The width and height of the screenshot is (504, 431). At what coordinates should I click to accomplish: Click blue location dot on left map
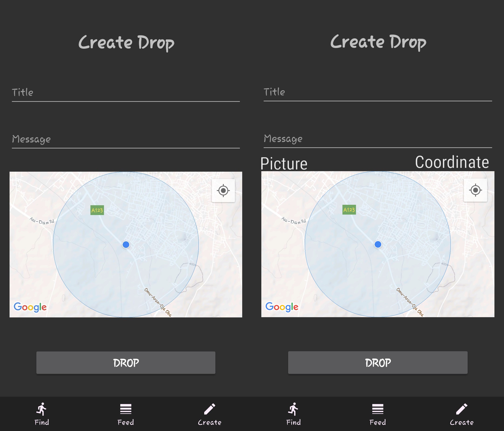tap(126, 245)
